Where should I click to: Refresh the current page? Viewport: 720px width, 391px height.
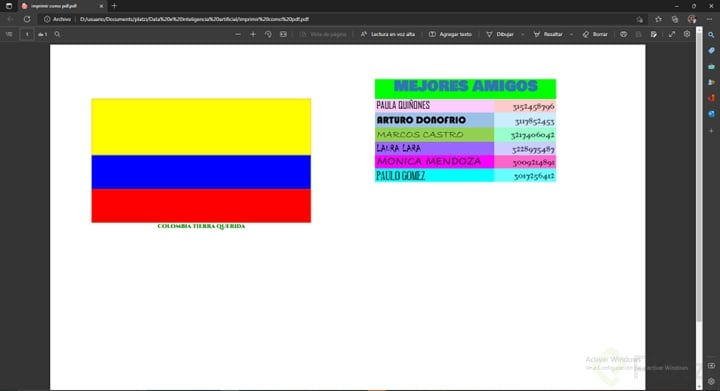coord(27,19)
